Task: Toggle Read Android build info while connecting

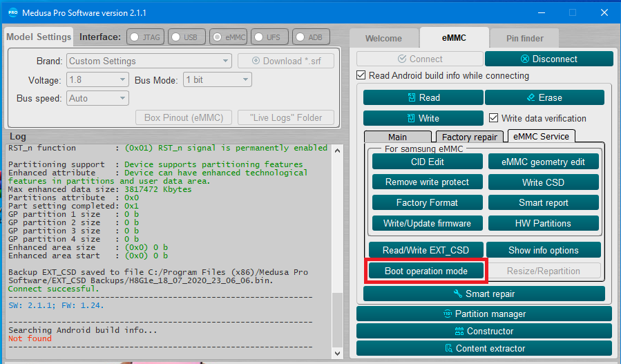Action: pyautogui.click(x=361, y=75)
